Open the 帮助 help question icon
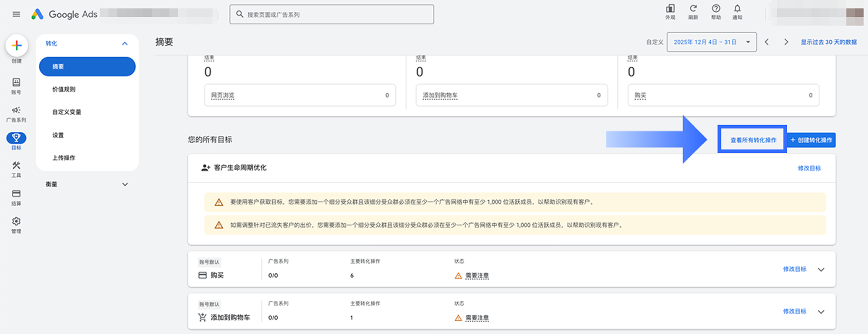 point(716,9)
